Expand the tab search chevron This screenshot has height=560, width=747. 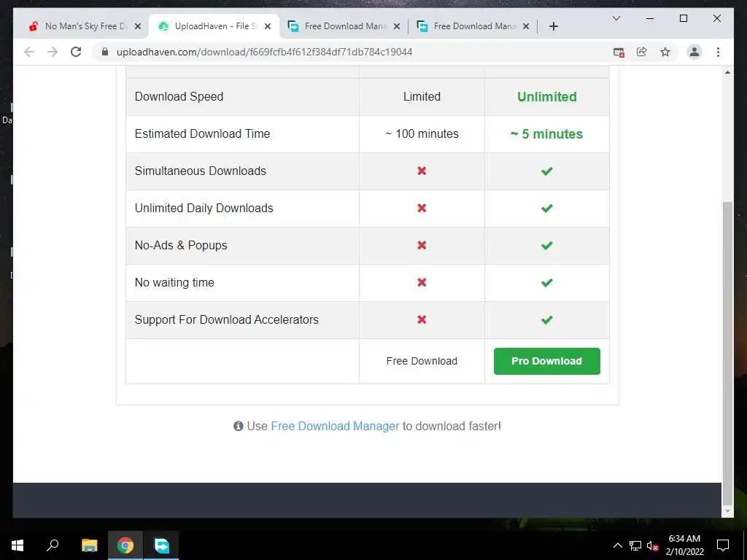coord(616,18)
